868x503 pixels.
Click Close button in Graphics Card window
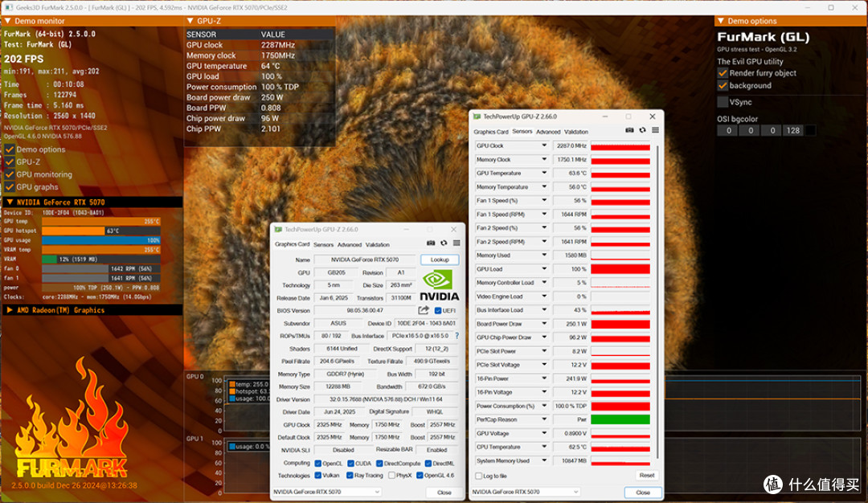(444, 492)
